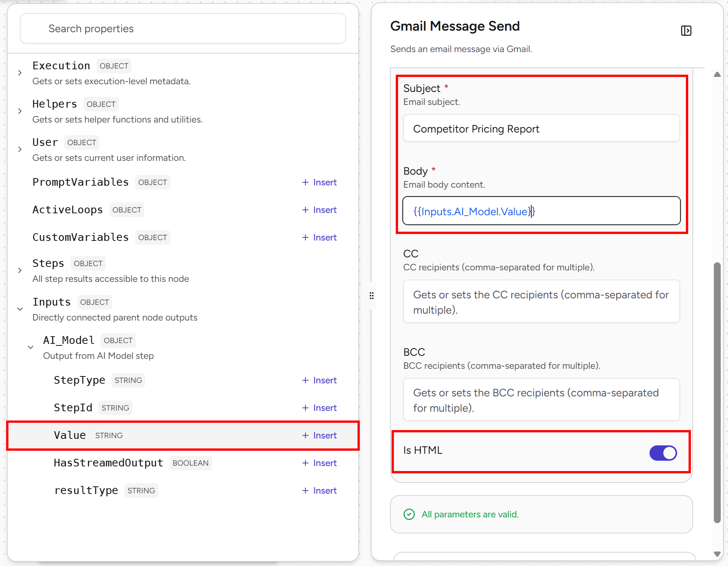Click 'Directly connected parent node outputs' text

115,317
